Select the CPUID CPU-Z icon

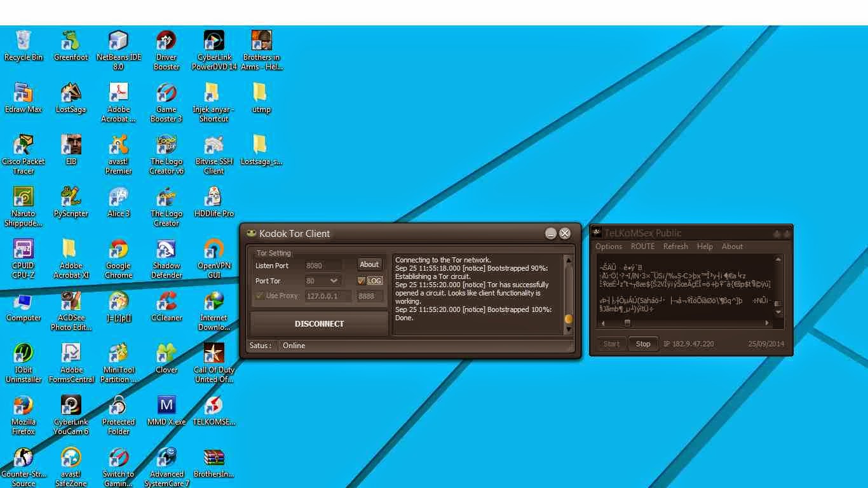pyautogui.click(x=24, y=259)
